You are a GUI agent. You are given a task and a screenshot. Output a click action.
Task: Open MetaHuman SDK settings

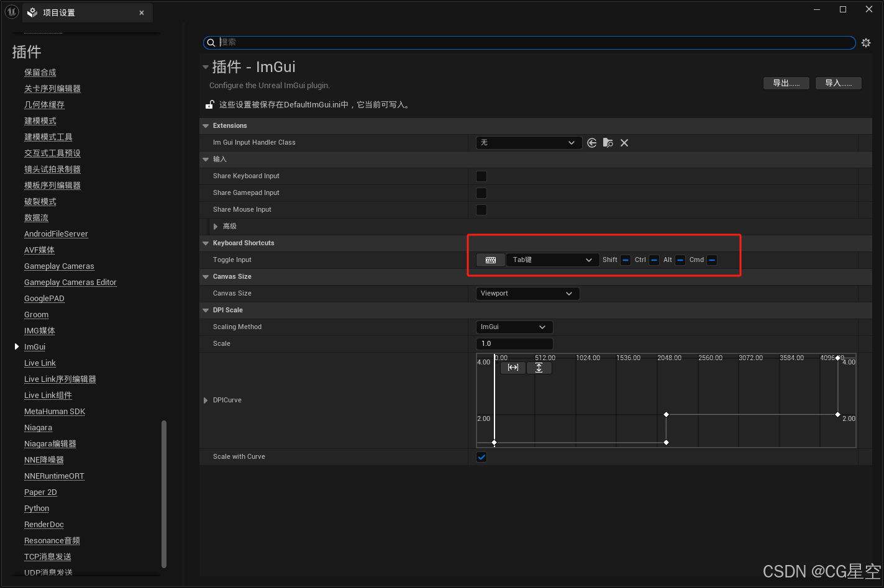coord(55,412)
